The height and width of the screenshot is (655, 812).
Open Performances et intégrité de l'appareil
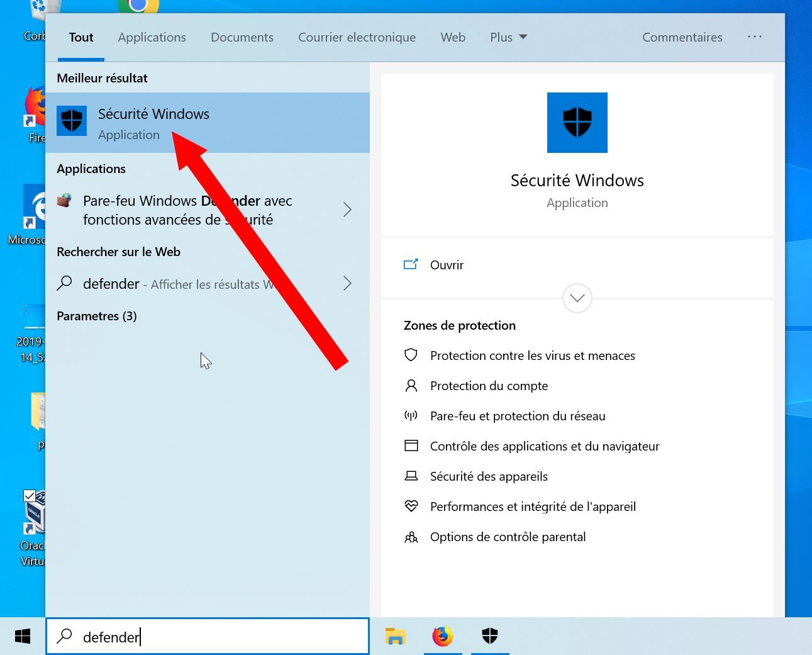click(x=533, y=507)
